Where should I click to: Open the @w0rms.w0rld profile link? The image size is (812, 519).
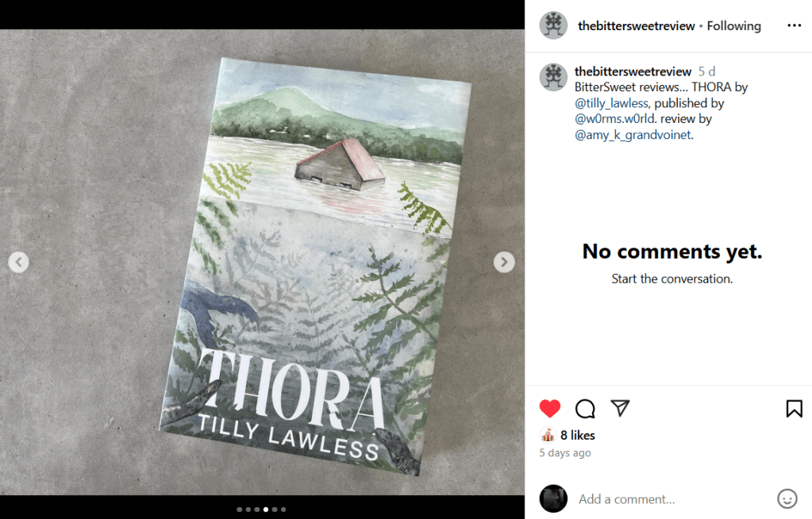click(x=615, y=118)
